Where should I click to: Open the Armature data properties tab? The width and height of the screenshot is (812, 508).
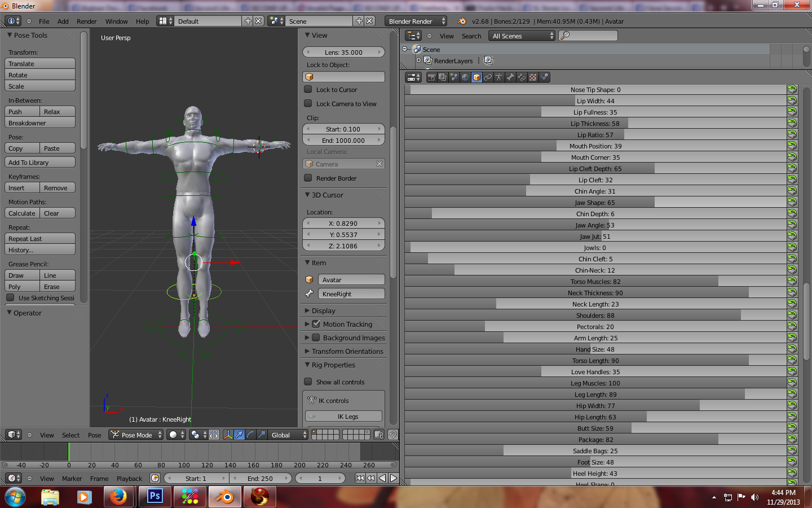tap(499, 77)
